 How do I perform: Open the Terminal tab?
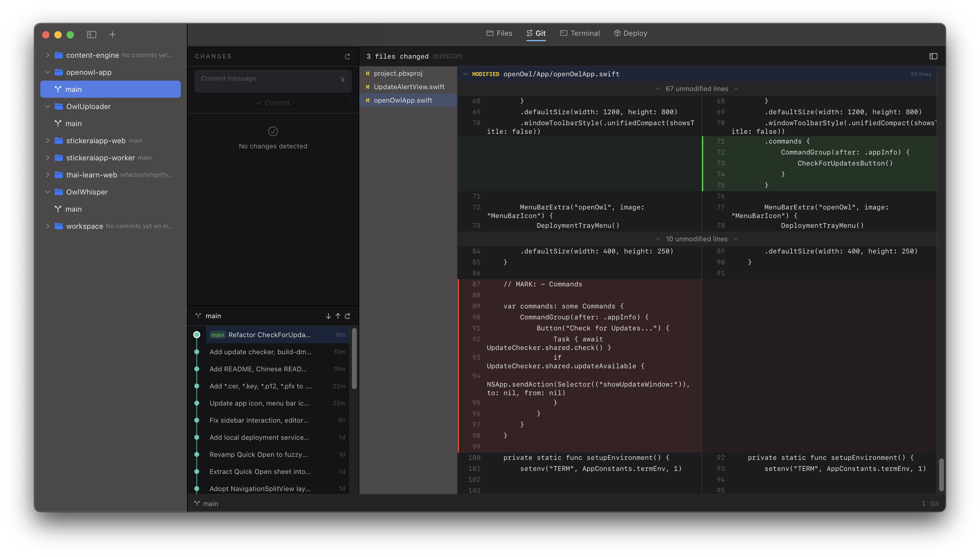580,33
